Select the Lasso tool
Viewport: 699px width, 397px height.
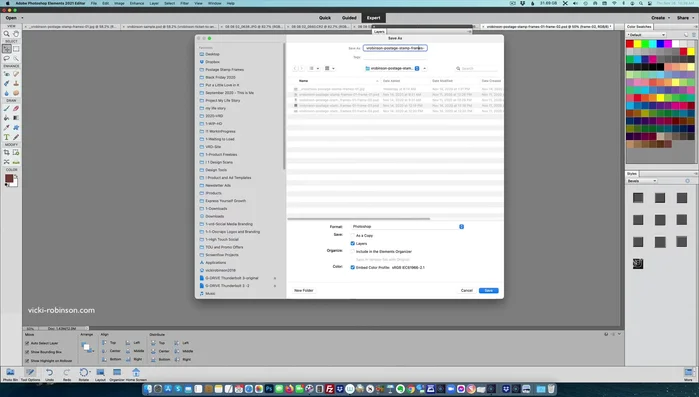click(x=6, y=58)
